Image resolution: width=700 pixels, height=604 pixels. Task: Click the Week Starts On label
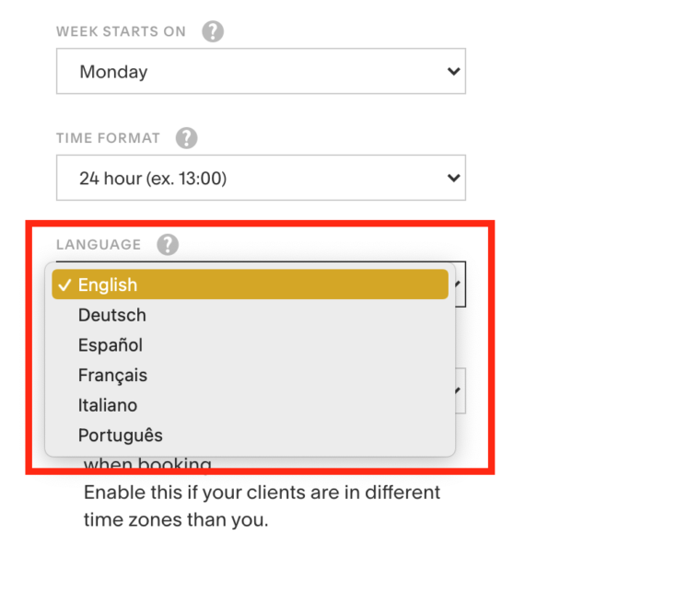[x=121, y=31]
